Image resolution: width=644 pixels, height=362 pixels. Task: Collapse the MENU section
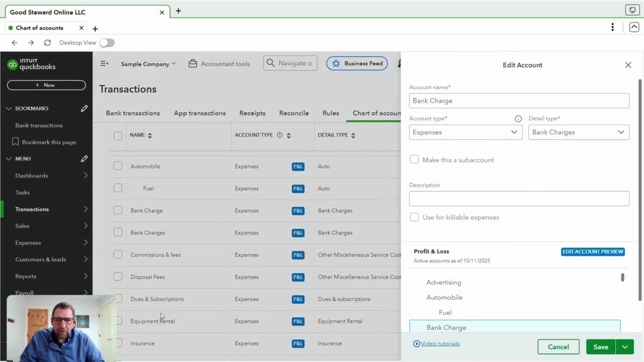click(x=9, y=158)
